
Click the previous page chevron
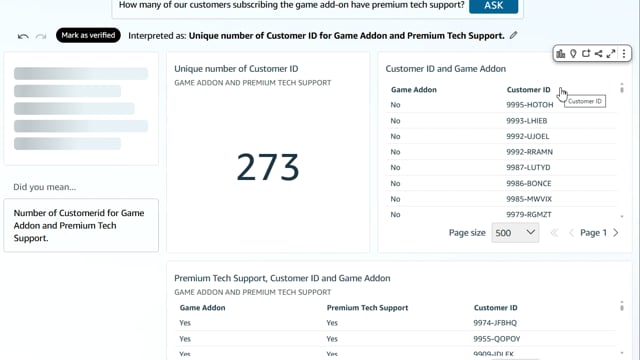[x=571, y=233]
